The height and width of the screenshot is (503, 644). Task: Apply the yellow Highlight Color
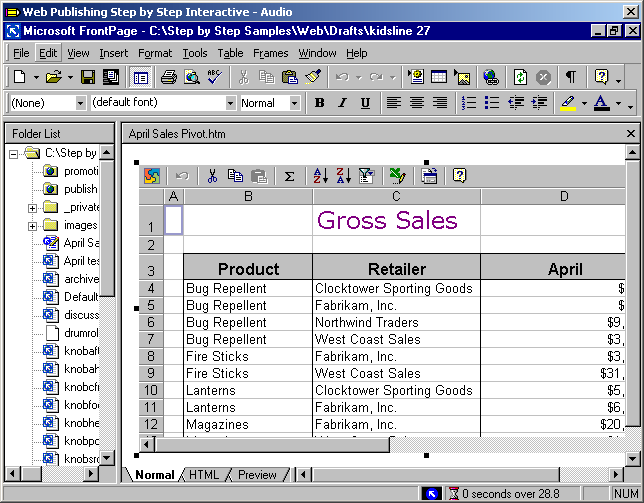point(568,103)
